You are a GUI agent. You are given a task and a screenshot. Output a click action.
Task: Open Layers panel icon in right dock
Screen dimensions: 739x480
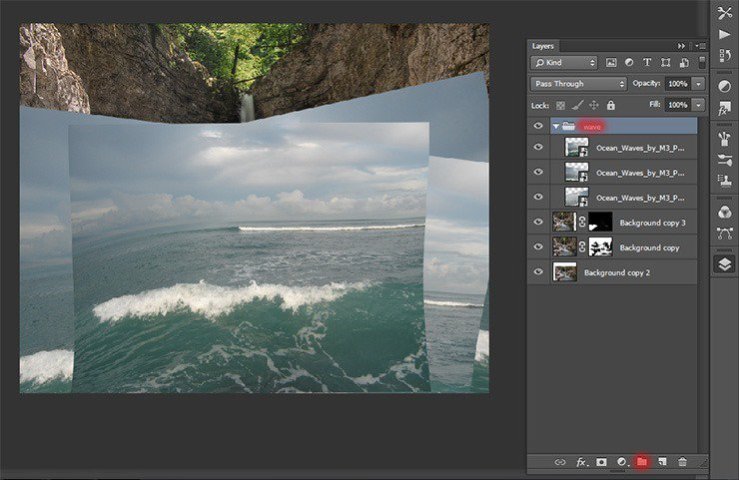click(725, 264)
